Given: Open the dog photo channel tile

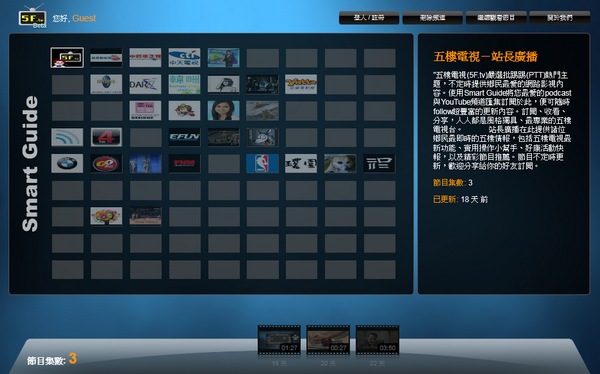Looking at the screenshot, I should tap(340, 163).
